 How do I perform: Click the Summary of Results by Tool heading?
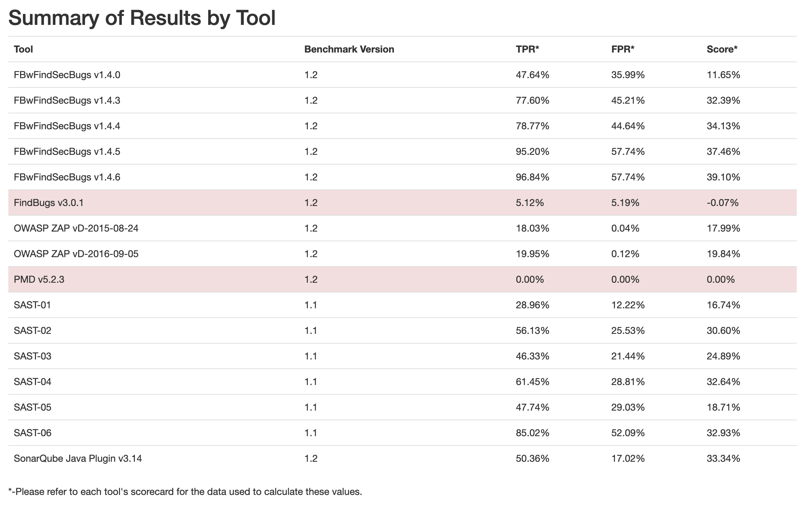(142, 18)
